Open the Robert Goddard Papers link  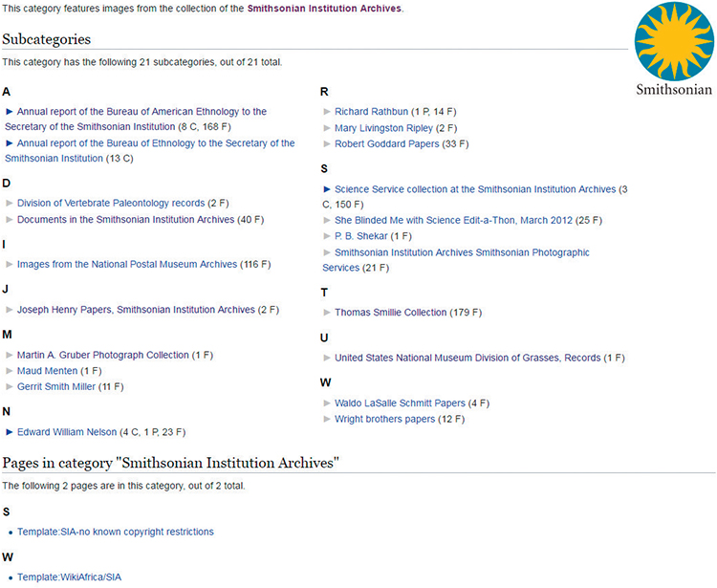coord(387,143)
